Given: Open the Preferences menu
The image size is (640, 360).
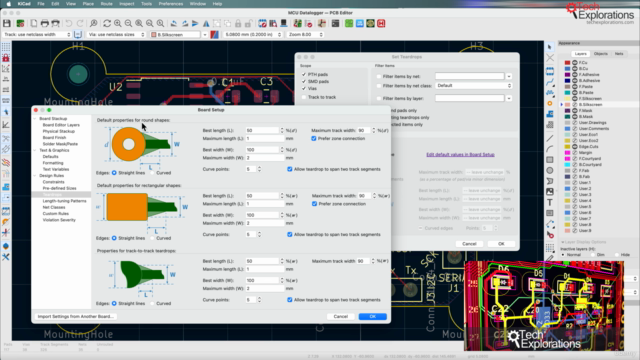Looking at the screenshot, I should coord(171,4).
